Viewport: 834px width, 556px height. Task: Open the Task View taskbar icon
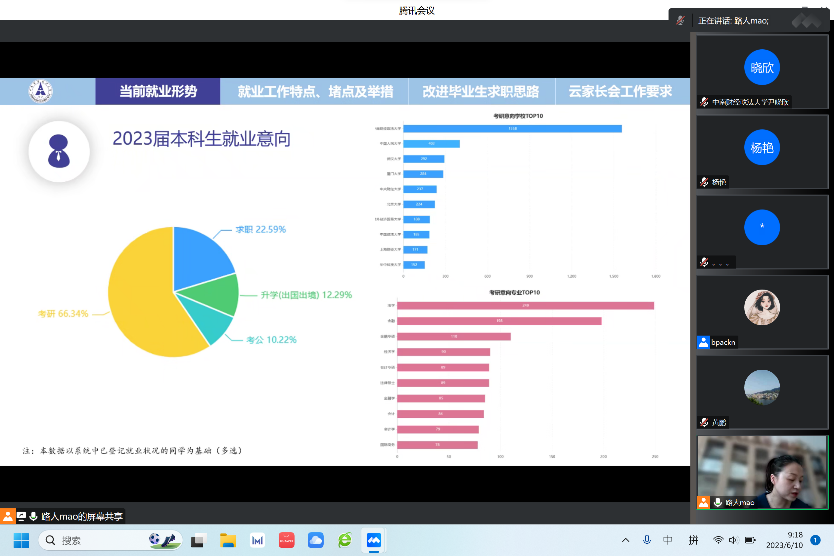tap(199, 540)
